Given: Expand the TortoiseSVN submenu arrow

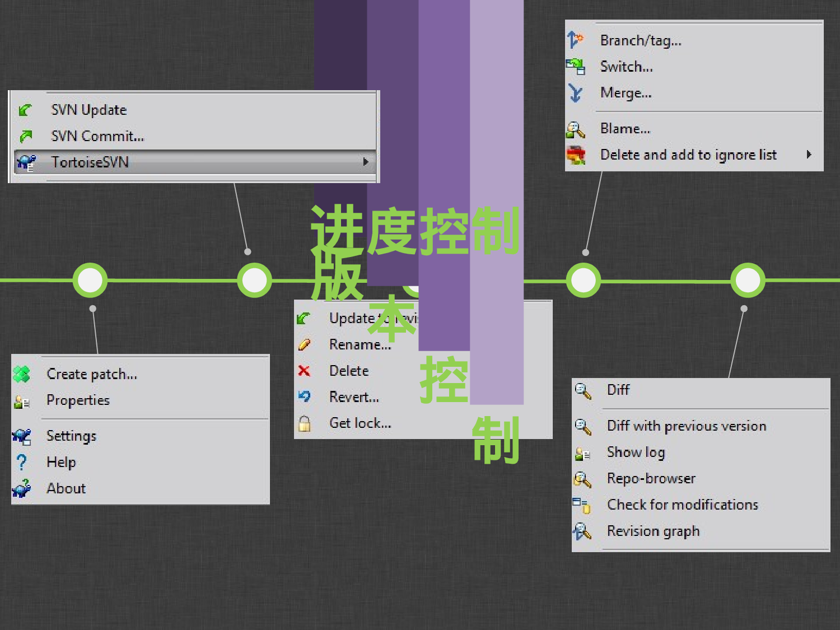Looking at the screenshot, I should [365, 162].
